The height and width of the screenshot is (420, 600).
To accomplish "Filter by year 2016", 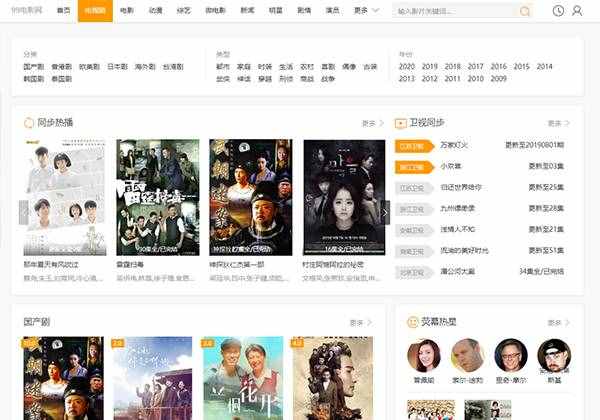I will [499, 67].
